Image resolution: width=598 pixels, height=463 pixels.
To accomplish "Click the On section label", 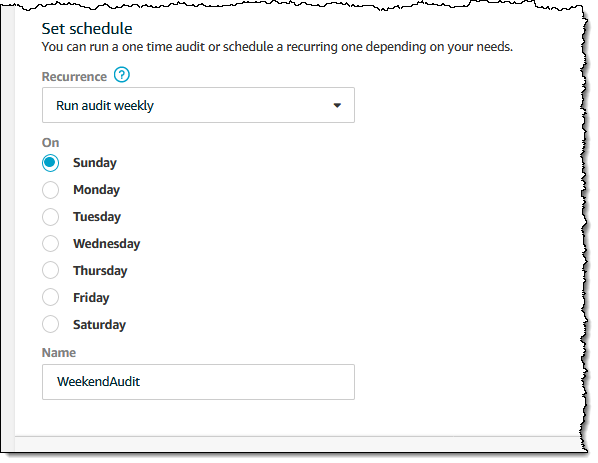I will click(50, 143).
